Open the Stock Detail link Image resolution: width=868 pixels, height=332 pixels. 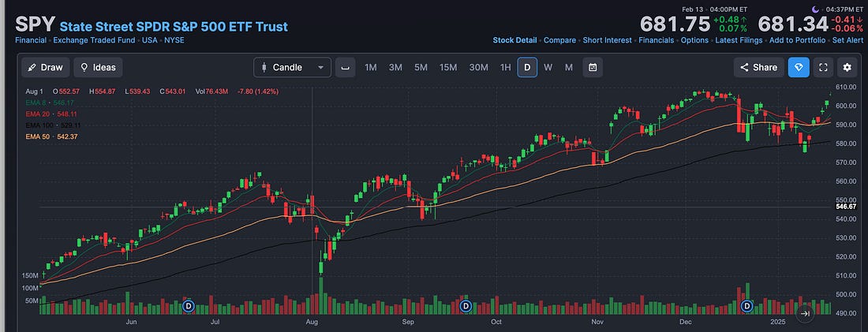click(514, 40)
